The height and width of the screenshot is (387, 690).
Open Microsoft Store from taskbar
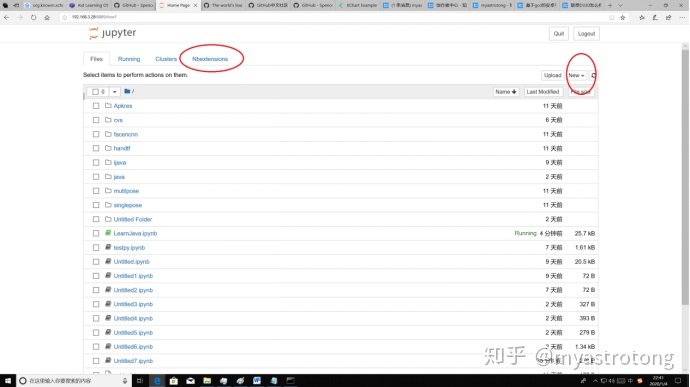coord(173,380)
